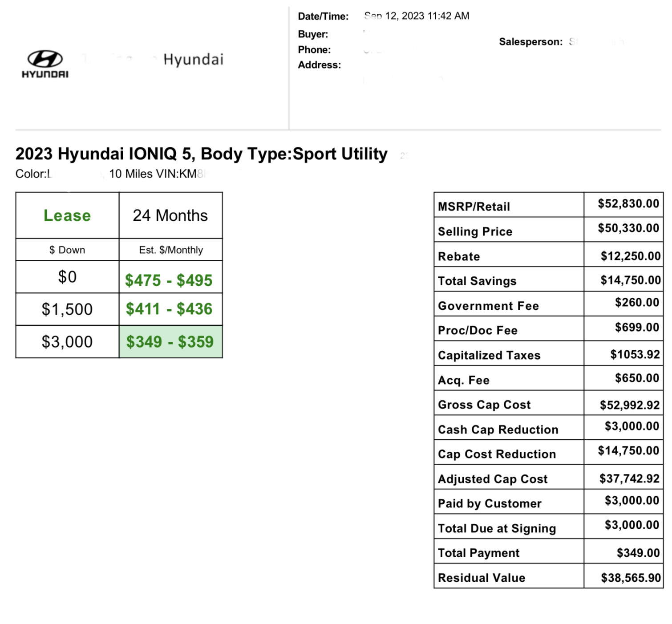The image size is (672, 624).
Task: Click the Adjusted Cap Cost label
Action: point(493,479)
